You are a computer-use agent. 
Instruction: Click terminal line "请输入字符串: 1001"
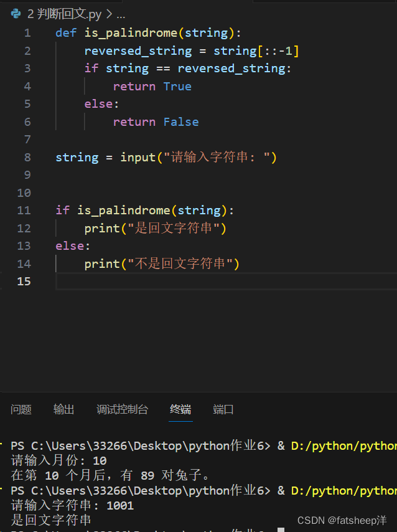point(73,506)
